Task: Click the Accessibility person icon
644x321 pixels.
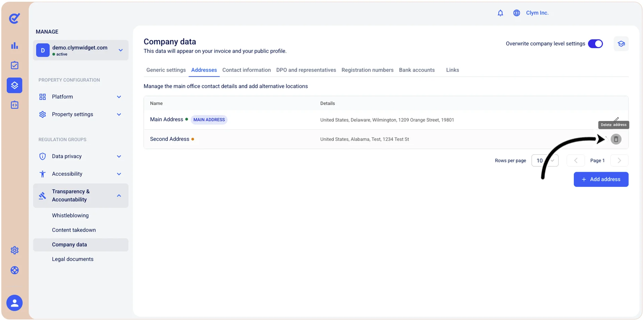Action: click(x=42, y=174)
